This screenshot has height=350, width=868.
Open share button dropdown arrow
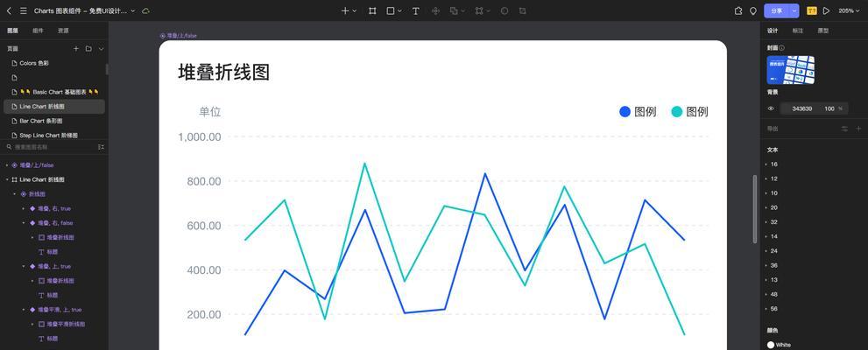tap(795, 10)
